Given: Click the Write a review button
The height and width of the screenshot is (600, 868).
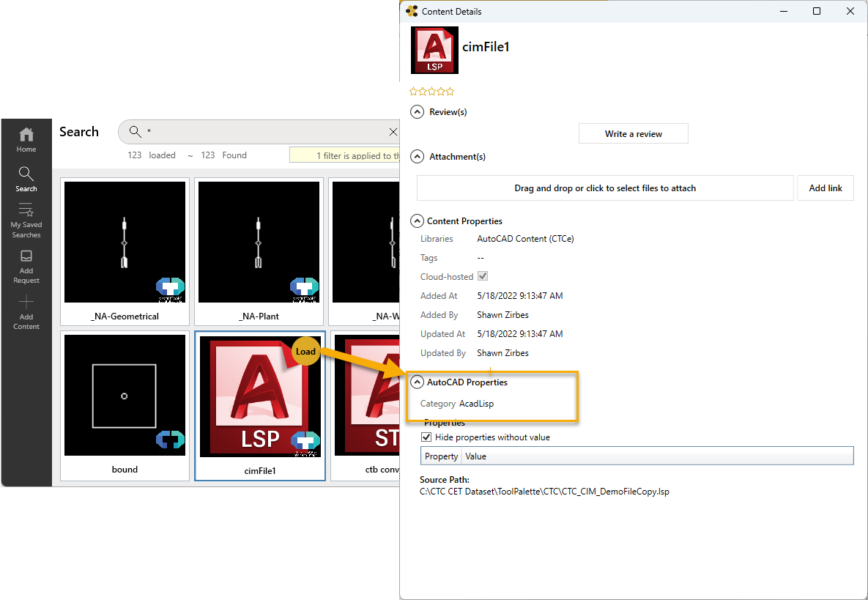Looking at the screenshot, I should [x=633, y=133].
